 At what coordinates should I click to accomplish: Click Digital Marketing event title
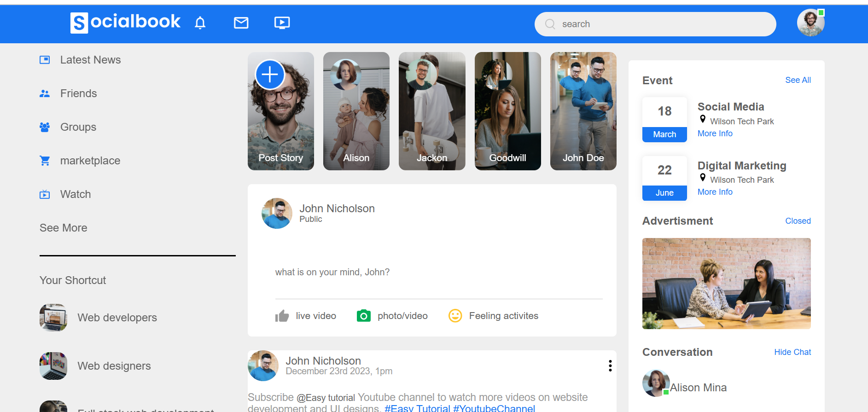tap(742, 166)
